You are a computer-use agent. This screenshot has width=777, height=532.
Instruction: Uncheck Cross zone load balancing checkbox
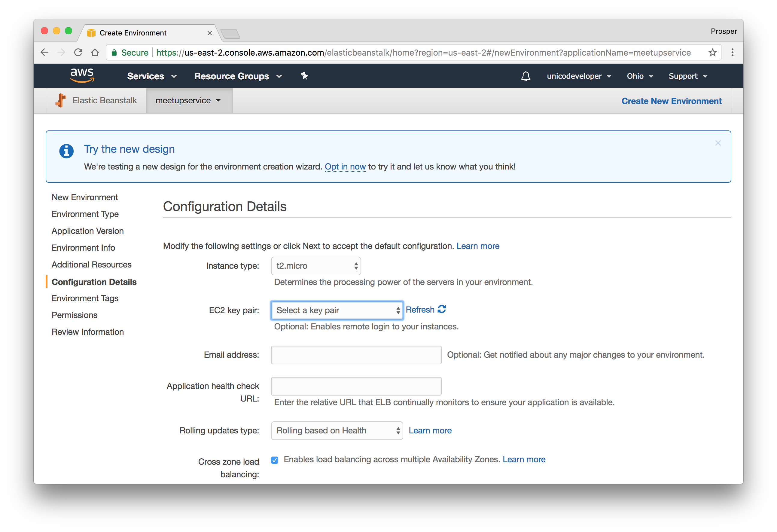tap(275, 460)
